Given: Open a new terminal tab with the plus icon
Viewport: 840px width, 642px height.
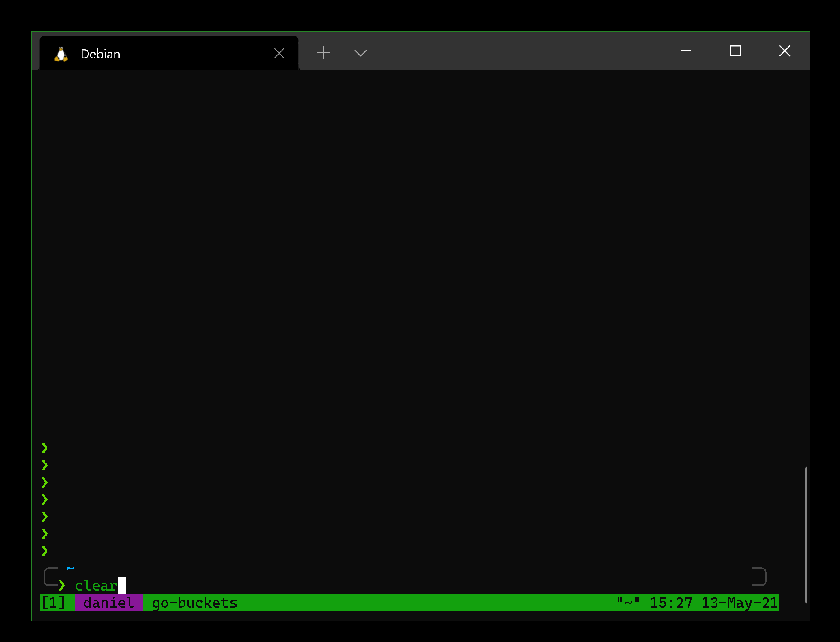Looking at the screenshot, I should coord(323,53).
